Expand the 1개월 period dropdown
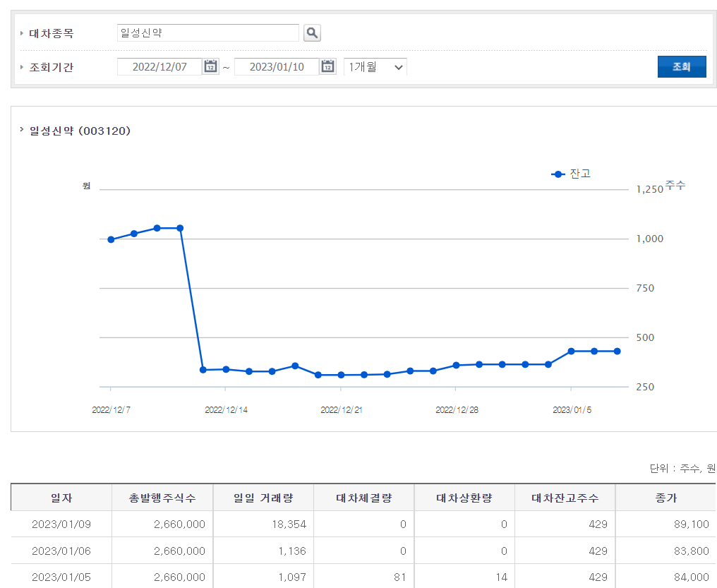Viewport: 717px width, 588px height. (375, 67)
